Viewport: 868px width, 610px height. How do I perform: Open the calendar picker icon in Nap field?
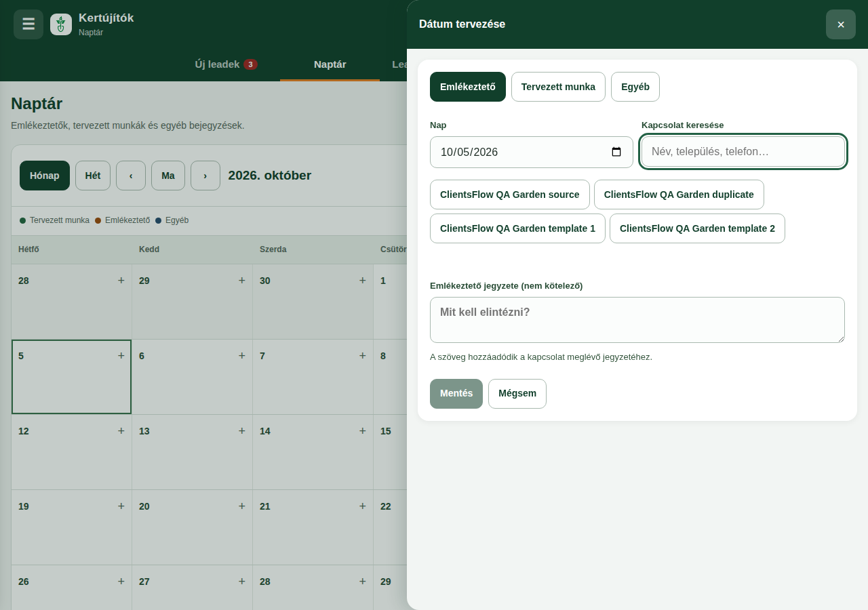tap(616, 152)
